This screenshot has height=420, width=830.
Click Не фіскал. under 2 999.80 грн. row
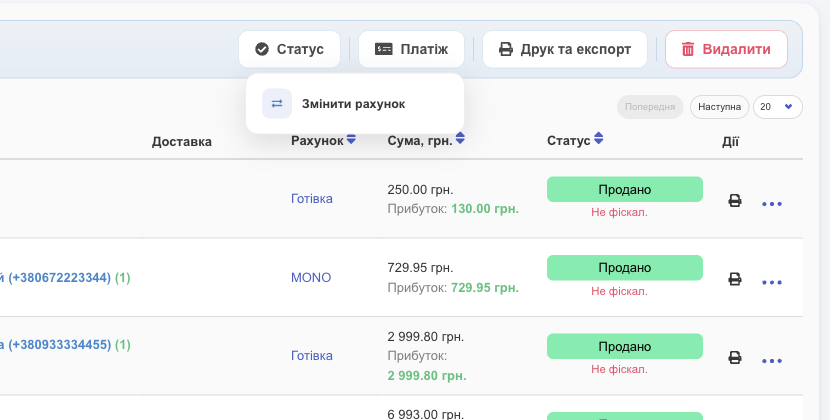(x=619, y=369)
